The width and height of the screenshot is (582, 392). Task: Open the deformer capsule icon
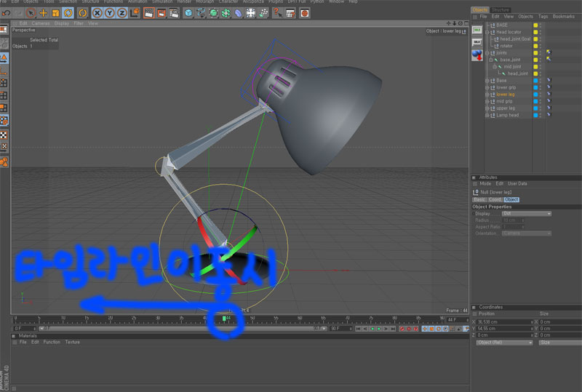[239, 13]
